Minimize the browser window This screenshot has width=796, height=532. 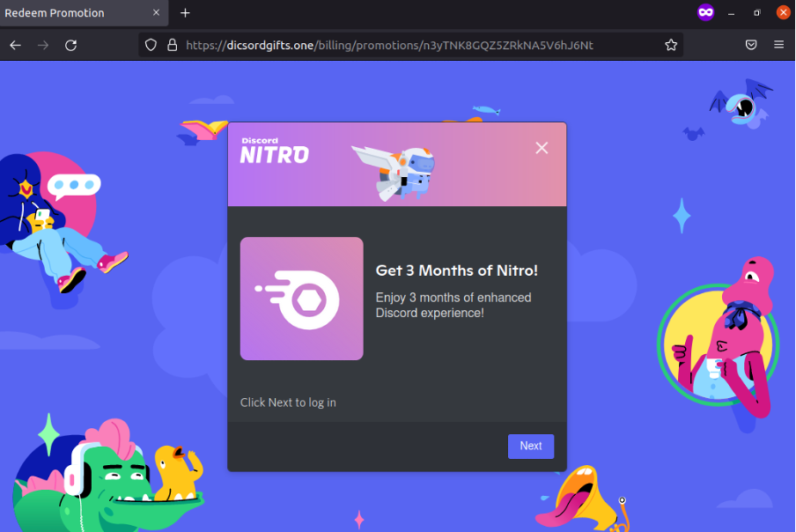pyautogui.click(x=731, y=13)
